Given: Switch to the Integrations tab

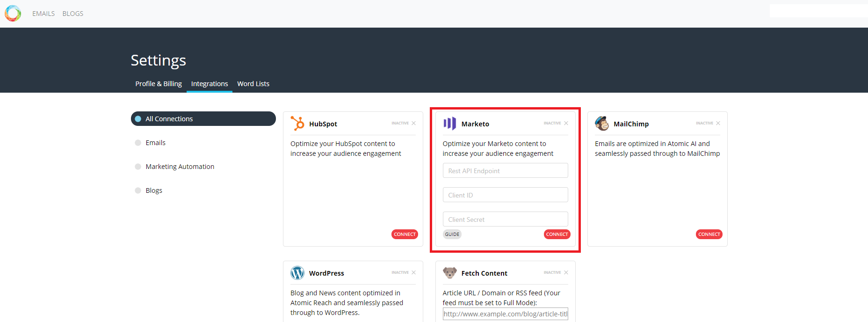Looking at the screenshot, I should (210, 84).
